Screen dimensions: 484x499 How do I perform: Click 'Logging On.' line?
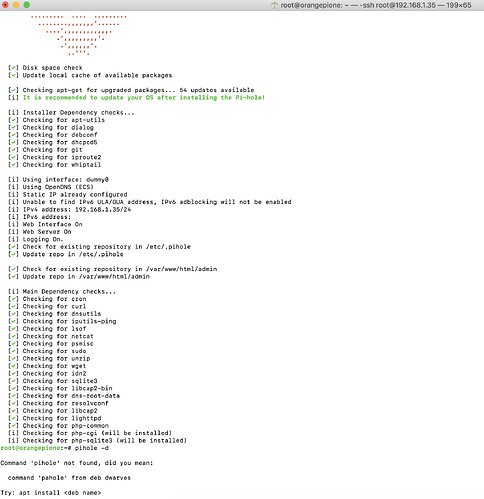coord(36,239)
